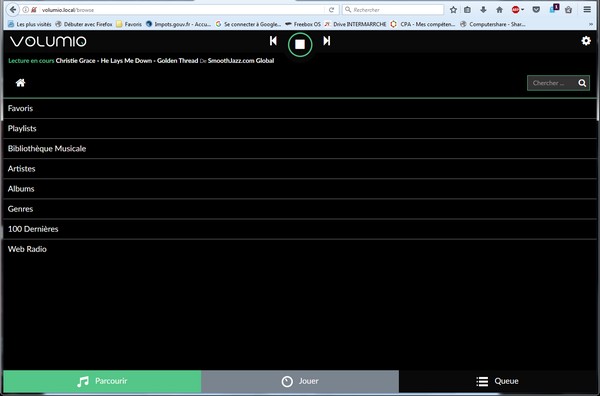Go to the browse home icon
Viewport: 600px width, 396px height.
[x=20, y=83]
